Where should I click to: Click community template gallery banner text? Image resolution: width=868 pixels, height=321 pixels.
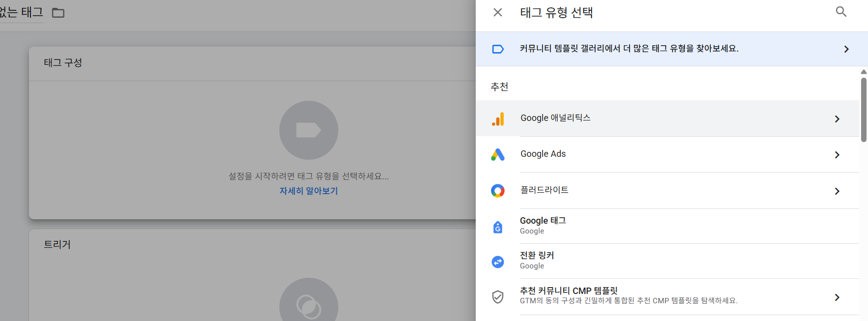pyautogui.click(x=629, y=48)
